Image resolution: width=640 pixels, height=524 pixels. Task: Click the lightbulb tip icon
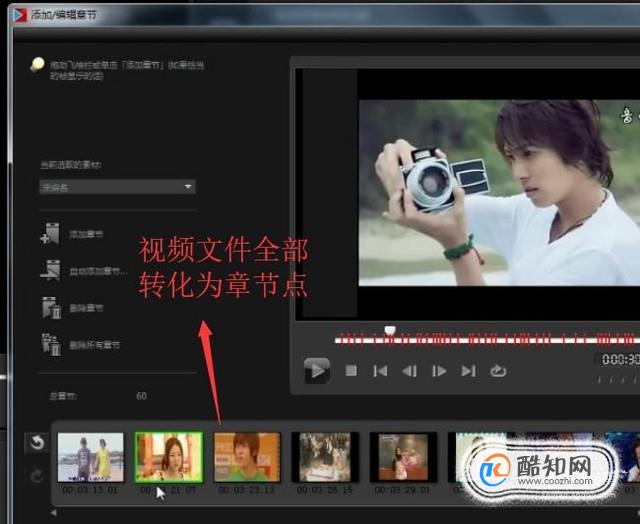click(38, 64)
